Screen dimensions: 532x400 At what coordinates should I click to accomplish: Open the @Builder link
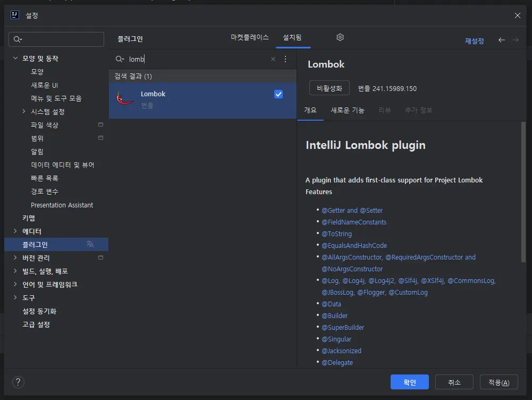click(334, 315)
